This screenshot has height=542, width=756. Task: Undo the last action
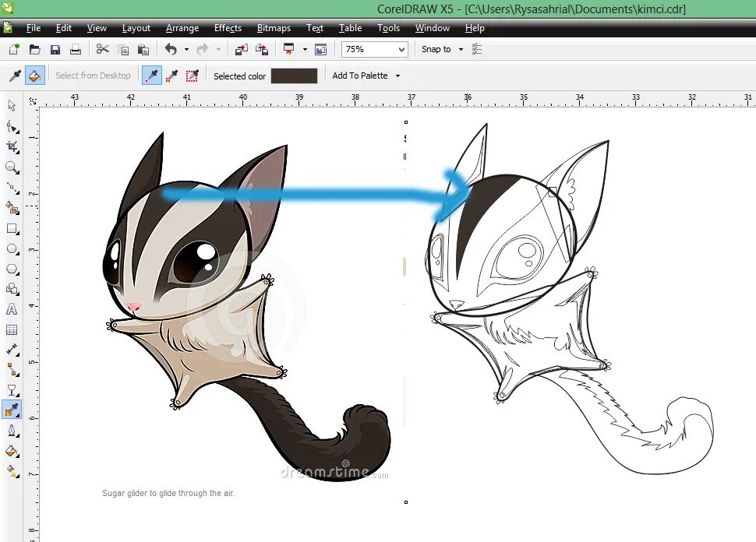click(171, 49)
